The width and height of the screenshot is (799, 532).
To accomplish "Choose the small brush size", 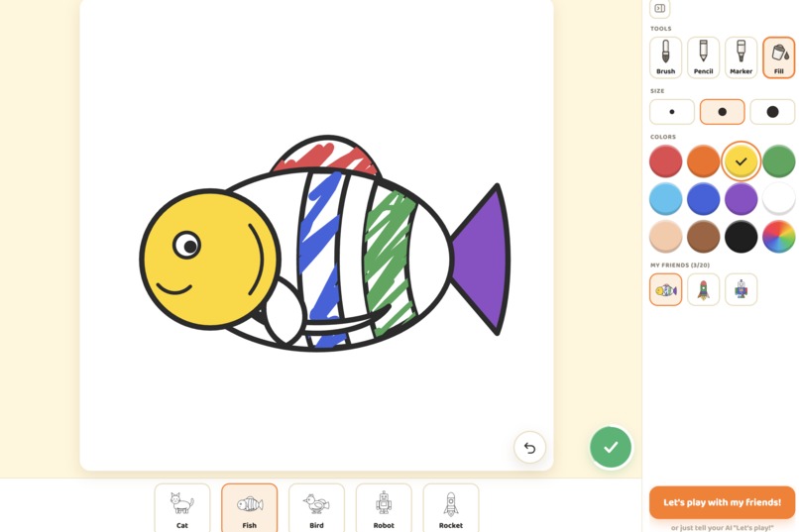I will 672,112.
